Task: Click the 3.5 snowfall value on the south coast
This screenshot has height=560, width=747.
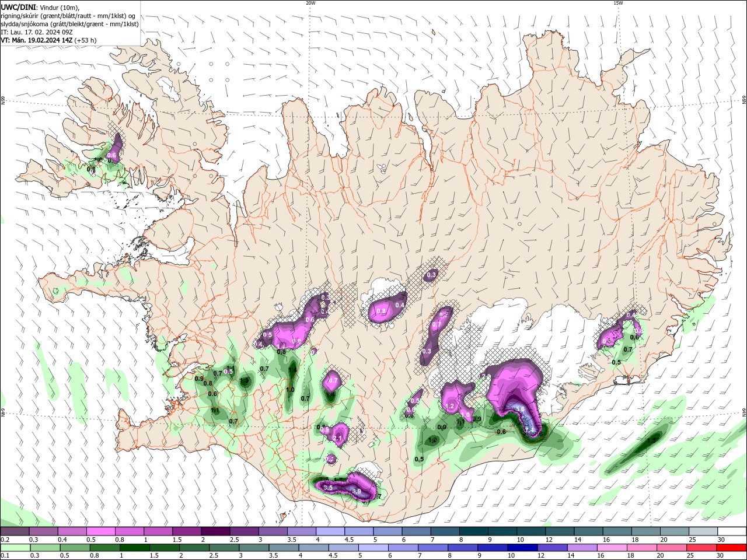Action: point(328,488)
